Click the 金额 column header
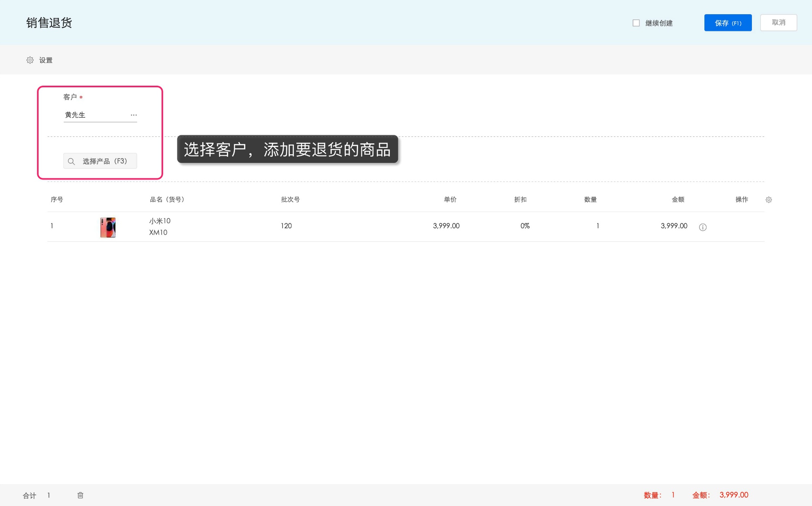This screenshot has width=812, height=506. click(678, 199)
